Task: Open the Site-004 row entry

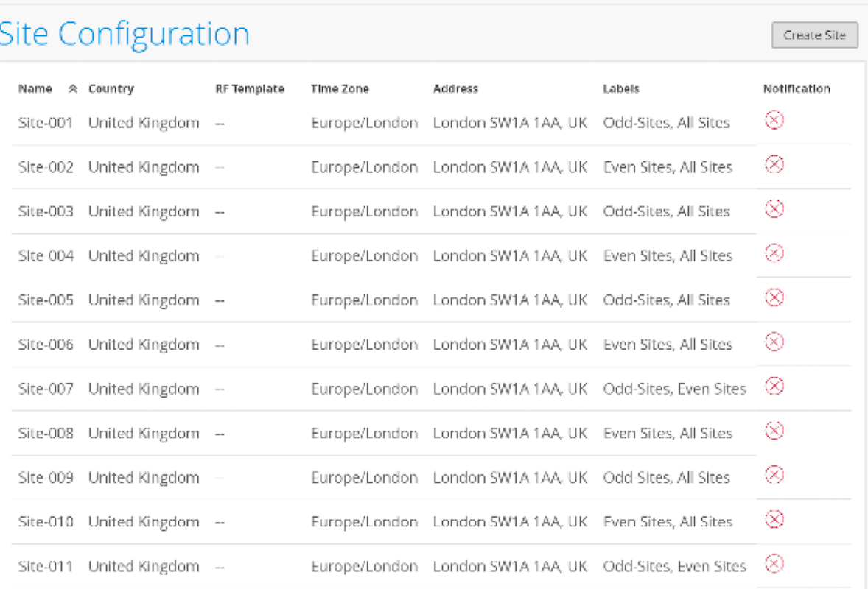Action: point(46,256)
